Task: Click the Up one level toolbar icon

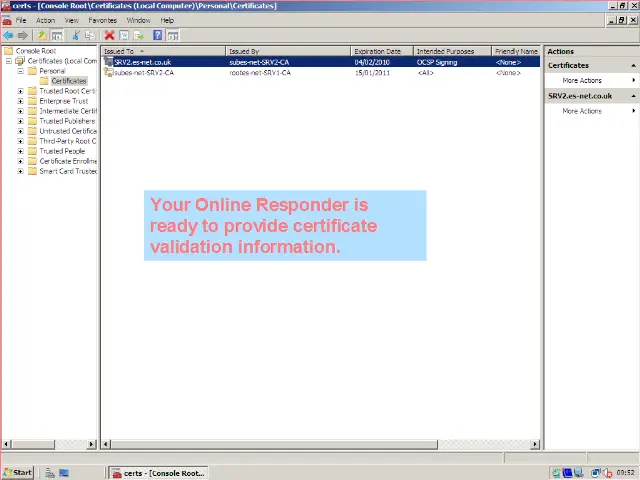Action: pyautogui.click(x=42, y=35)
